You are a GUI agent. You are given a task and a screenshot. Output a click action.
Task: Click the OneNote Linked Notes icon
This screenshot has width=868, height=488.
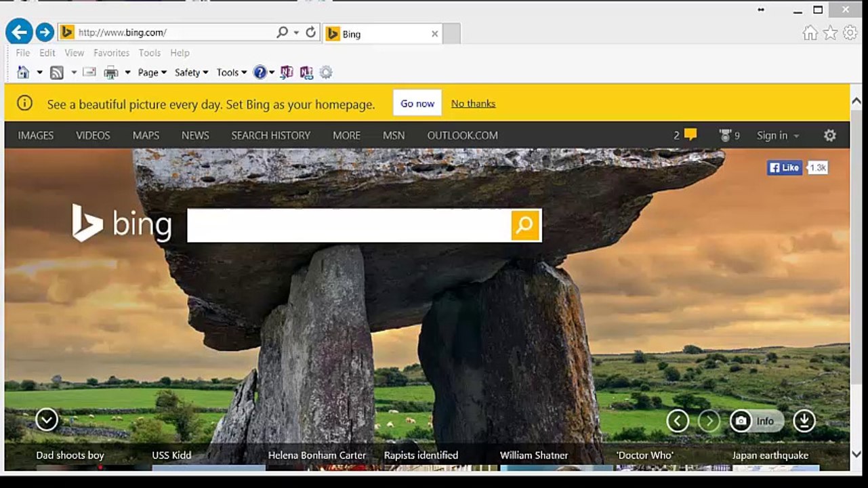click(306, 73)
